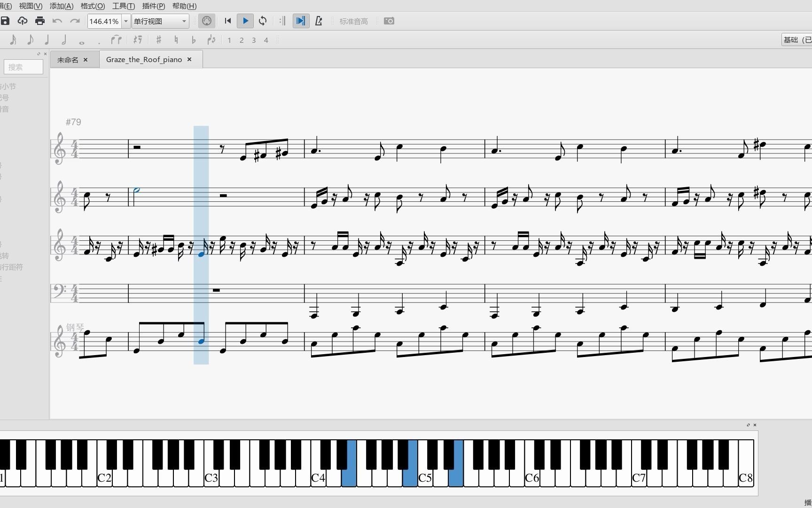Screen dimensions: 812x508
Task: Toggle MIDI input button
Action: click(207, 21)
